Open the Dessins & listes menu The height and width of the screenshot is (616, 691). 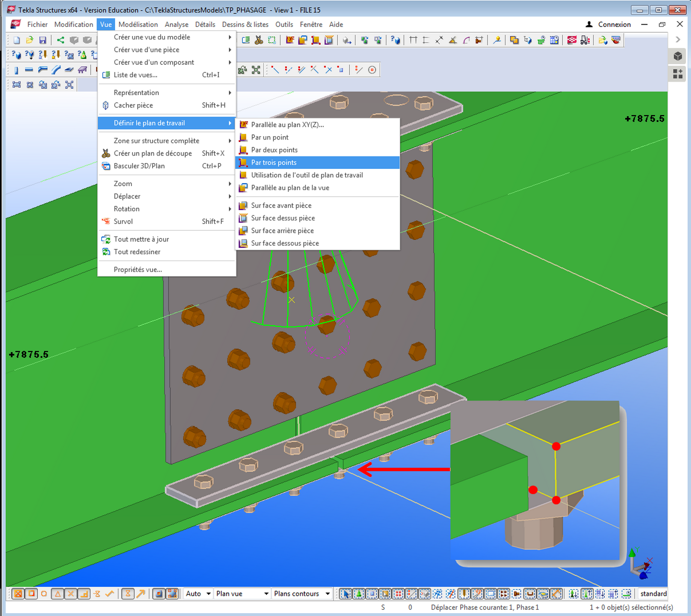245,24
